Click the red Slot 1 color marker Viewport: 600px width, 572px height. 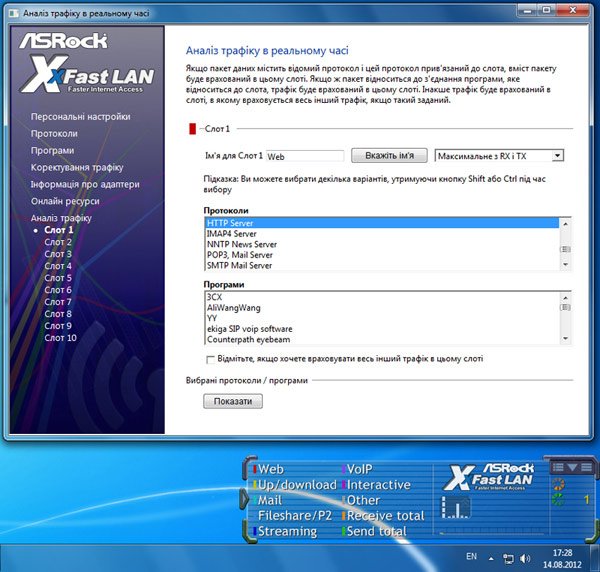(192, 129)
